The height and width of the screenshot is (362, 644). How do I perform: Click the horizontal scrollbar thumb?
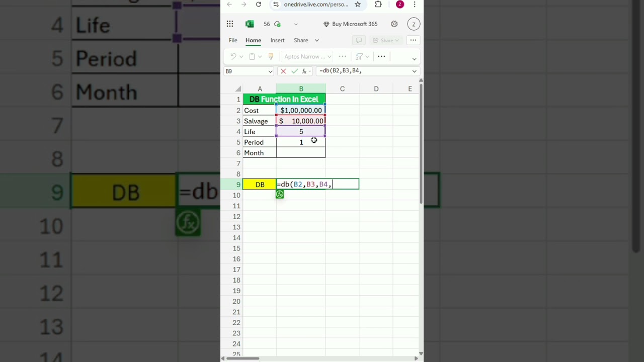coord(243,358)
